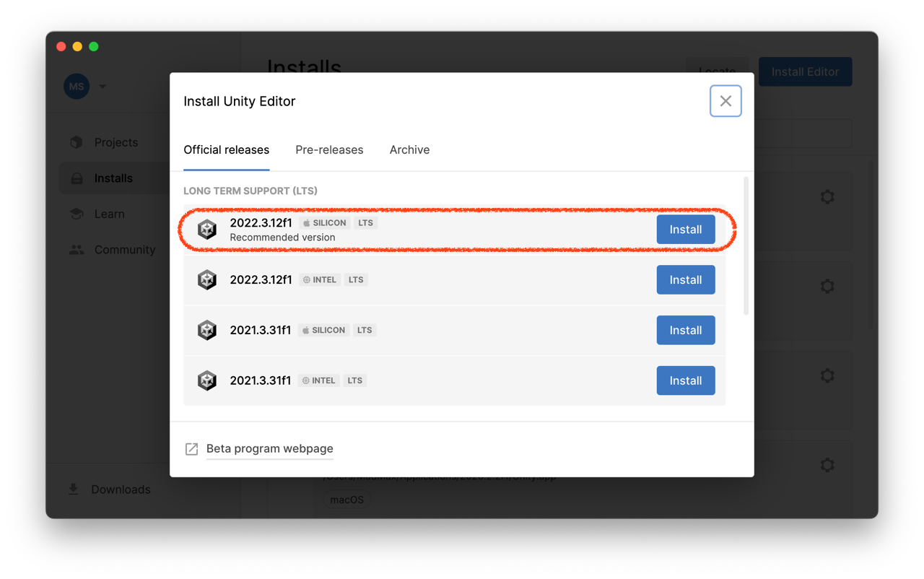Viewport: 924px width, 579px height.
Task: Click external-link icon beside Beta program webpage
Action: [191, 449]
